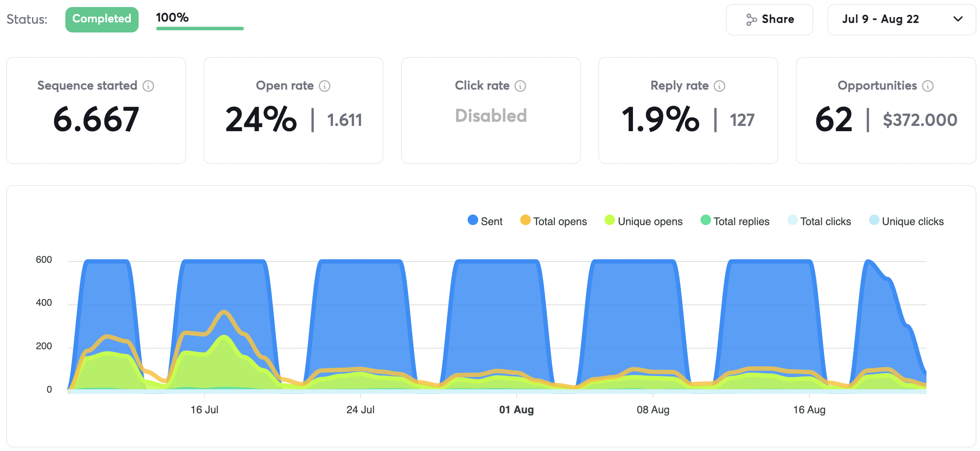The width and height of the screenshot is (980, 451).
Task: Click the Click rate info icon
Action: pyautogui.click(x=520, y=86)
